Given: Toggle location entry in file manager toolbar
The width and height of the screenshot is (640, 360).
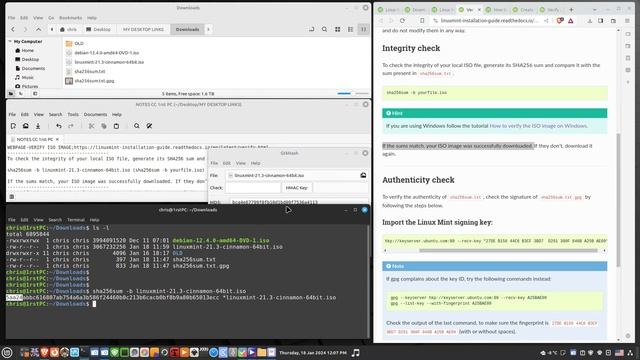Looking at the screenshot, I should [311, 29].
